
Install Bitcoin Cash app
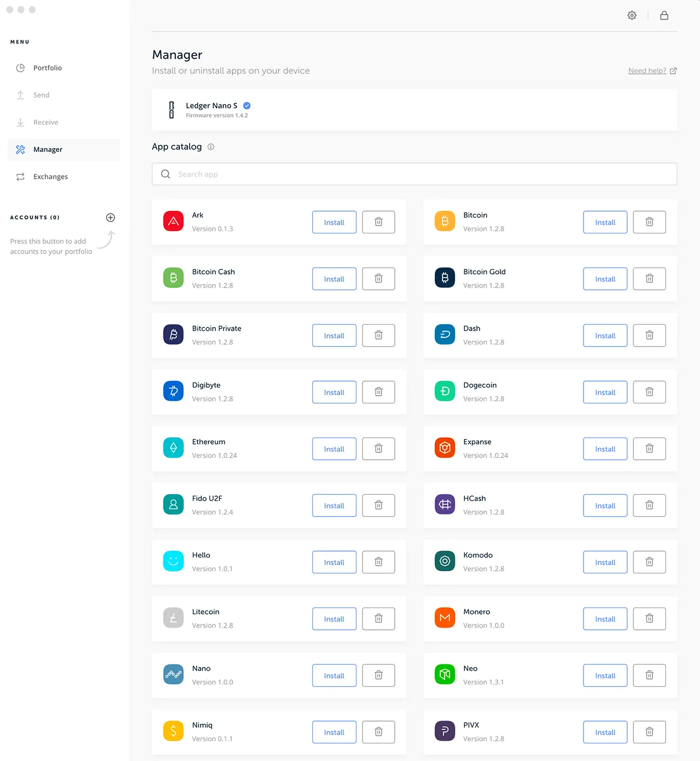pyautogui.click(x=334, y=279)
